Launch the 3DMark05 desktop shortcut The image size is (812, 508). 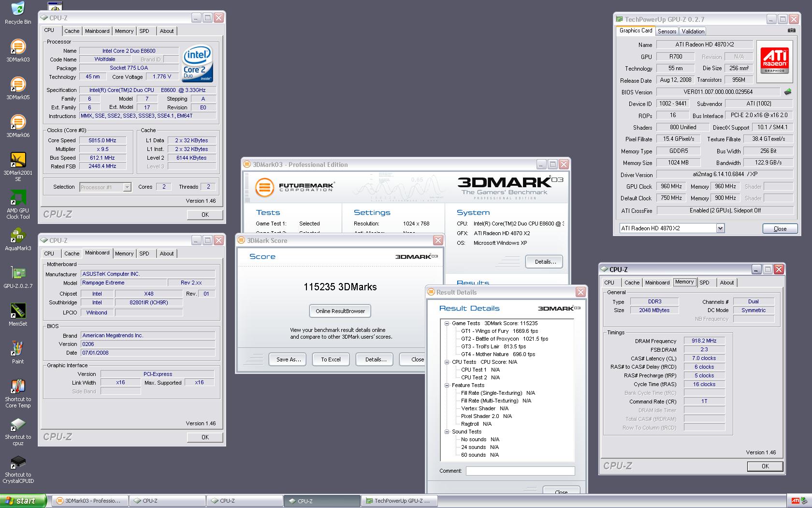[x=18, y=88]
